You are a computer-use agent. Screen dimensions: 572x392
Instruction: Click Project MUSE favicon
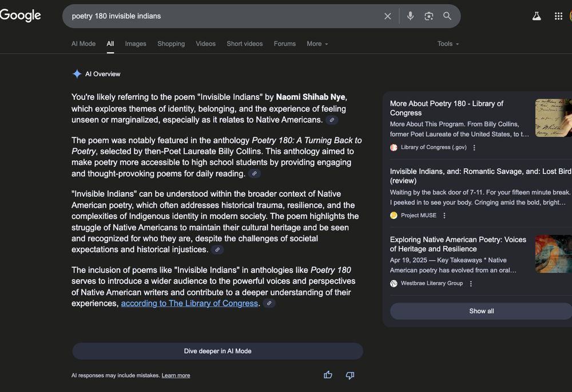pos(394,215)
